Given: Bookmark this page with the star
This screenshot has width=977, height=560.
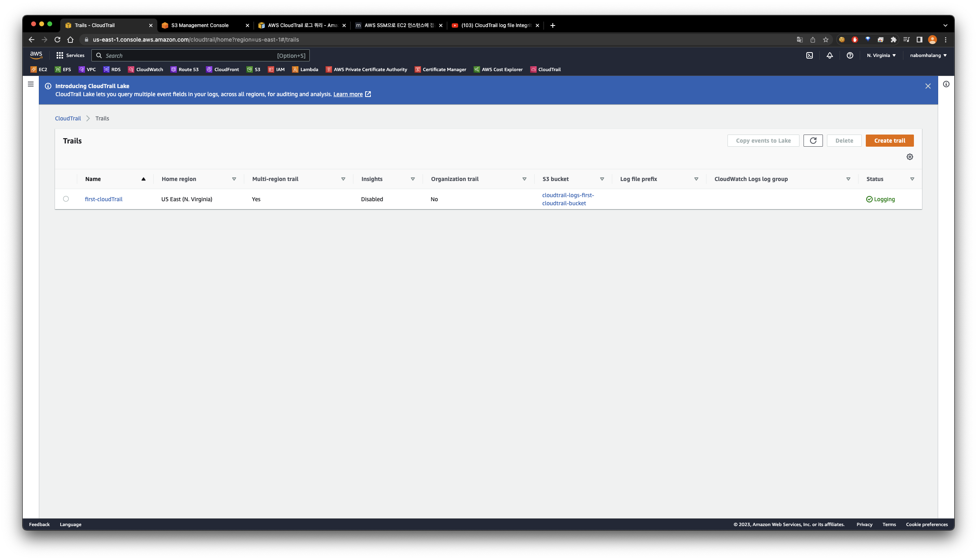Looking at the screenshot, I should click(826, 40).
